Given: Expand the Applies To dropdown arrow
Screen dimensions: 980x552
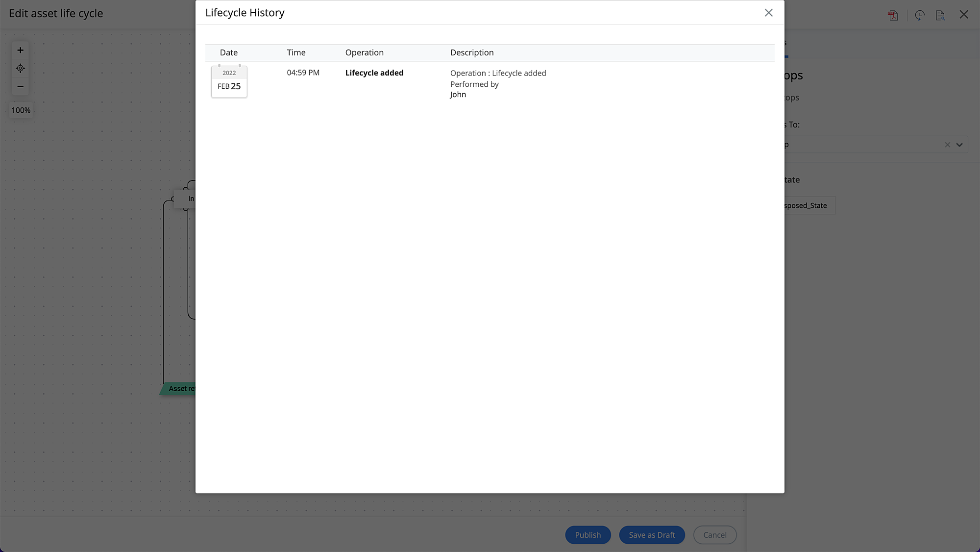Looking at the screenshot, I should [x=959, y=145].
